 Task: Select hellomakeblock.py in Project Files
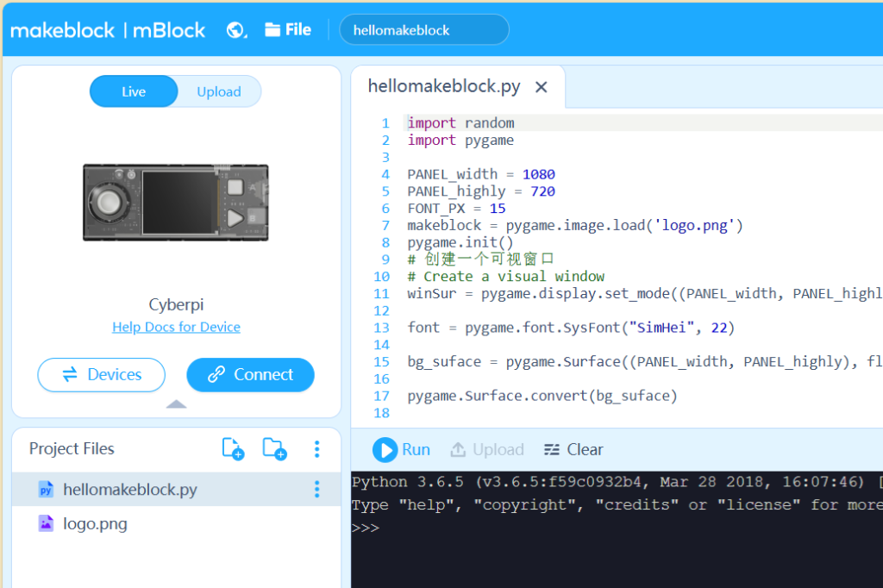[x=129, y=490]
